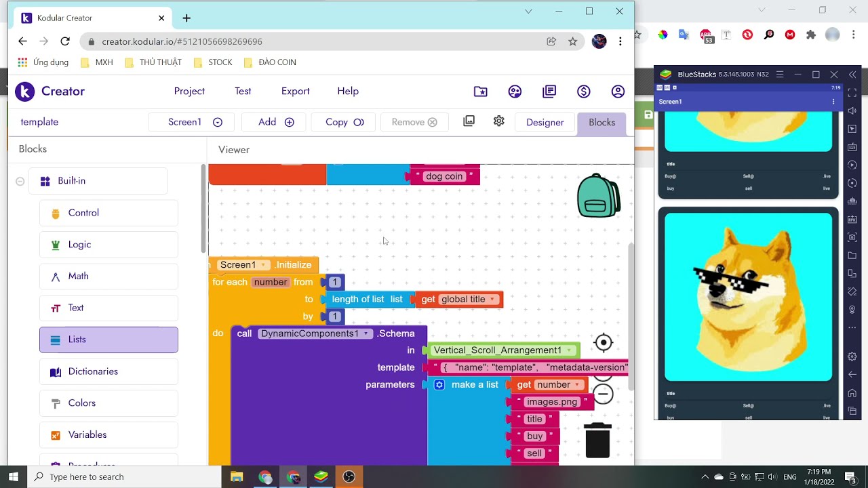Click BlueStacks home icon in side toolbar

852,393
